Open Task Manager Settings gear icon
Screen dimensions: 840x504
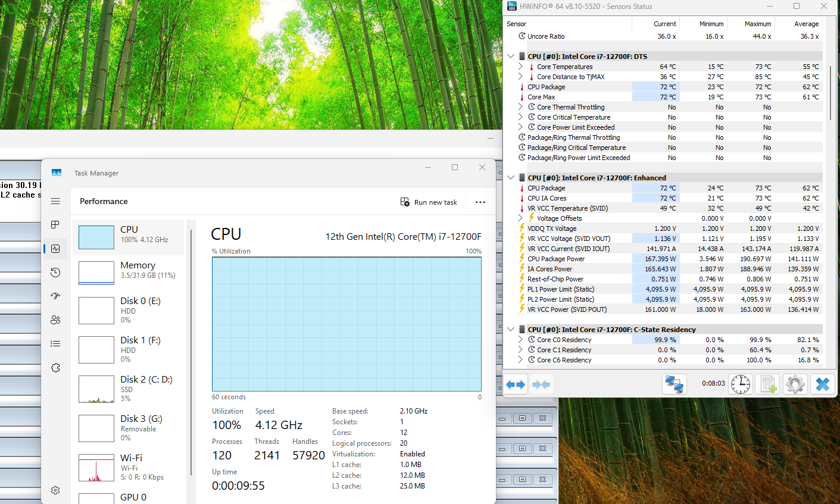pyautogui.click(x=55, y=490)
